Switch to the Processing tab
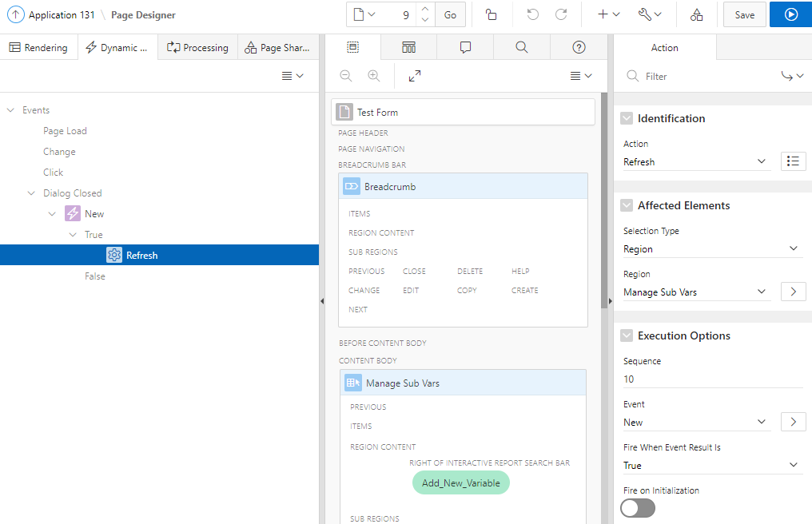The image size is (812, 524). [197, 47]
